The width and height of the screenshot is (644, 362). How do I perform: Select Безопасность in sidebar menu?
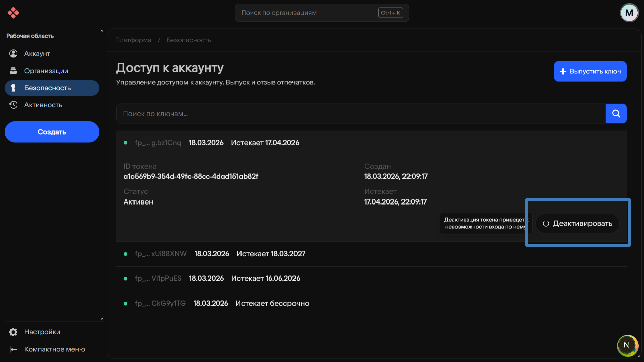(47, 88)
